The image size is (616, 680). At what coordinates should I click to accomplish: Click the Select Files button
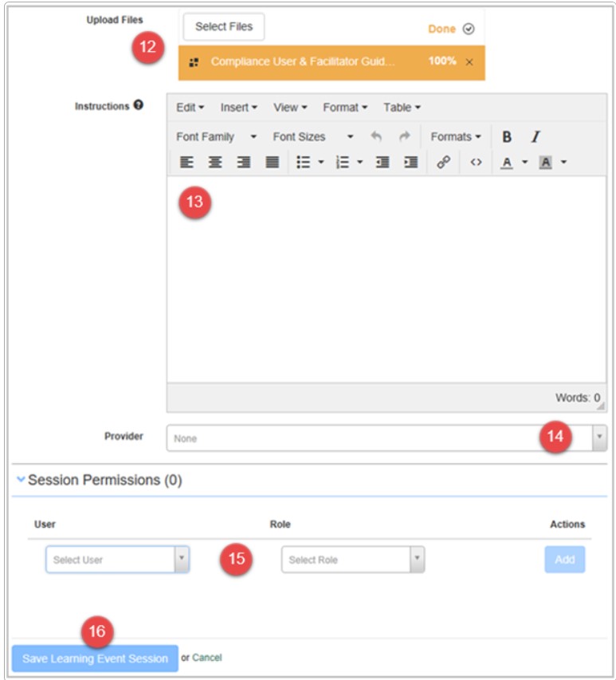pos(223,27)
